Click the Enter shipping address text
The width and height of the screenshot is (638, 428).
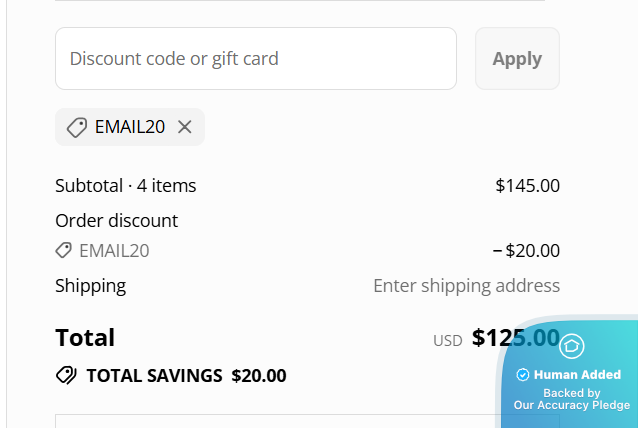pyautogui.click(x=466, y=286)
